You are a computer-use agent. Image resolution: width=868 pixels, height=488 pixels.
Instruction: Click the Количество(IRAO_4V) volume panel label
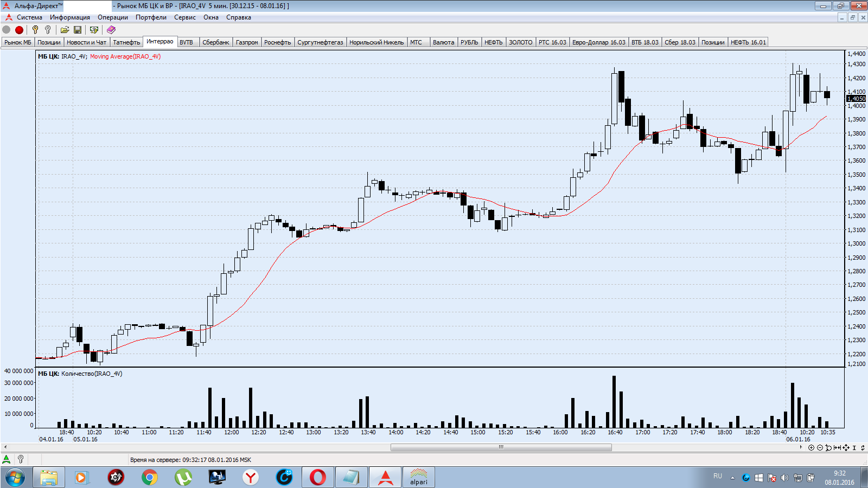(x=92, y=374)
